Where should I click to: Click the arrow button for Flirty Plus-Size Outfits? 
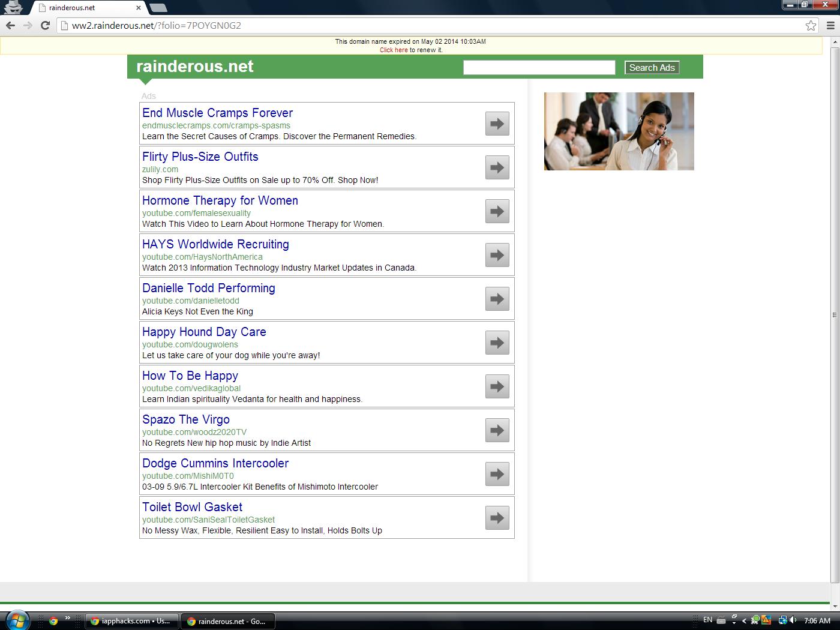coord(497,167)
